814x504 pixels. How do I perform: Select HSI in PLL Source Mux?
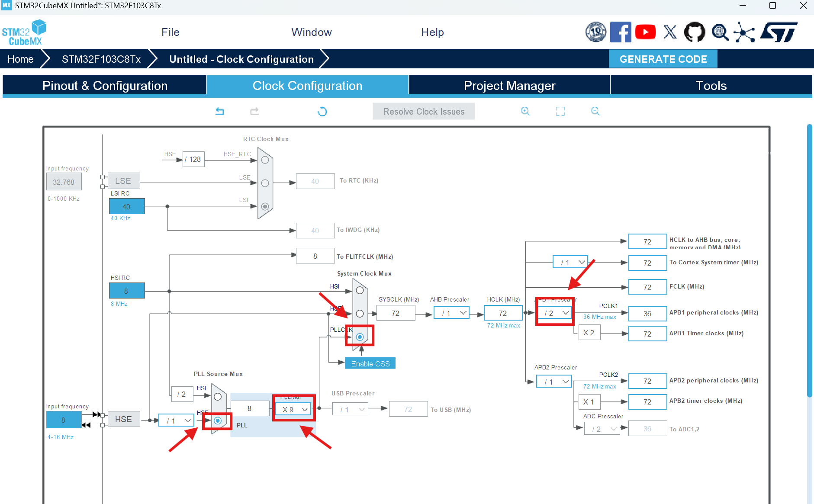tap(218, 397)
